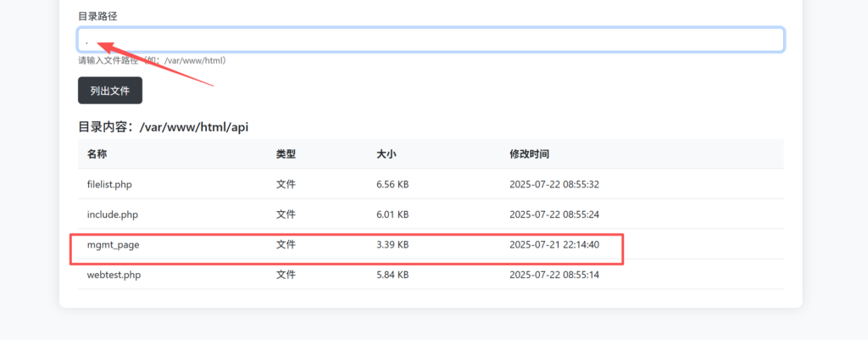Click the 3.39 KB size cell

coord(392,244)
